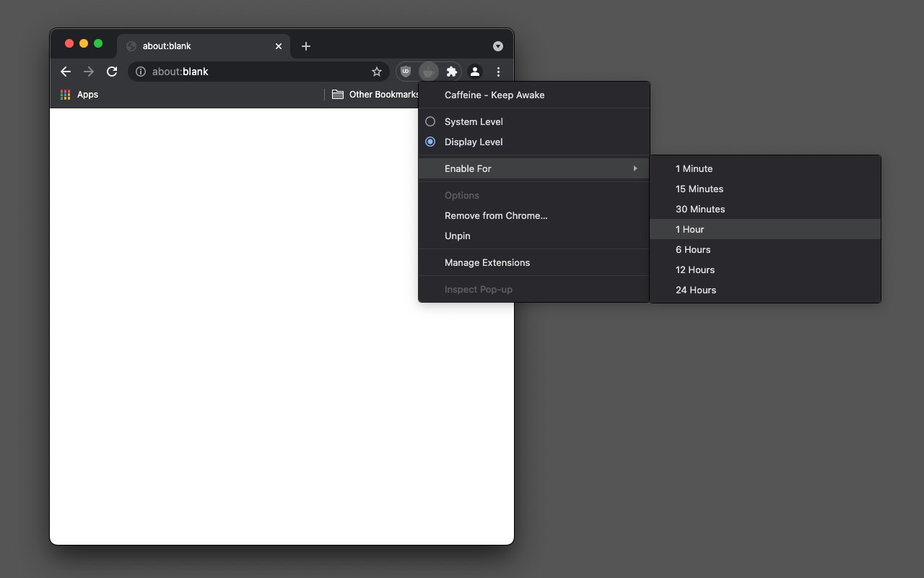Viewport: 924px width, 578px height.
Task: Go back with the back arrow
Action: 66,72
